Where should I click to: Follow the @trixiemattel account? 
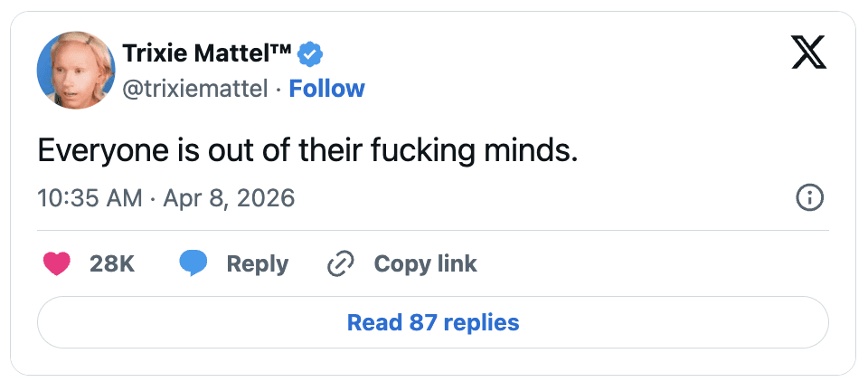click(326, 89)
